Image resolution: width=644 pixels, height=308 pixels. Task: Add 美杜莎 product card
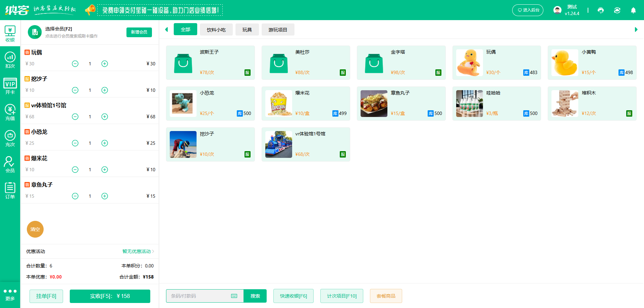(306, 63)
